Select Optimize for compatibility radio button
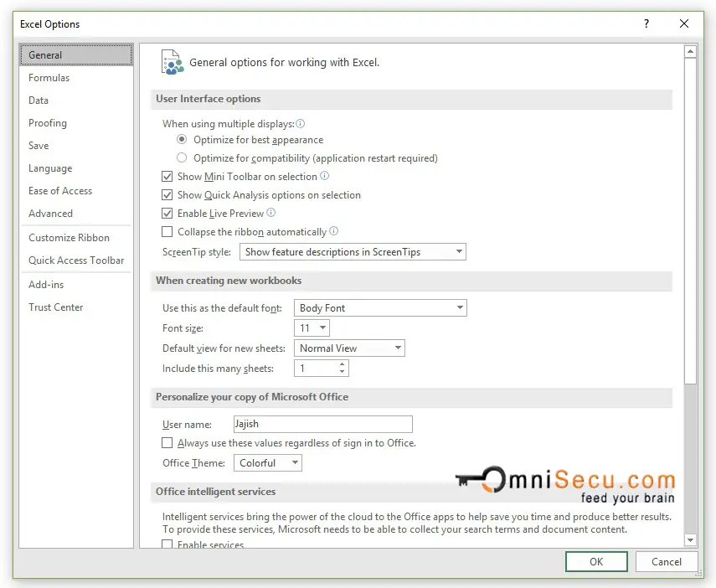 point(182,157)
